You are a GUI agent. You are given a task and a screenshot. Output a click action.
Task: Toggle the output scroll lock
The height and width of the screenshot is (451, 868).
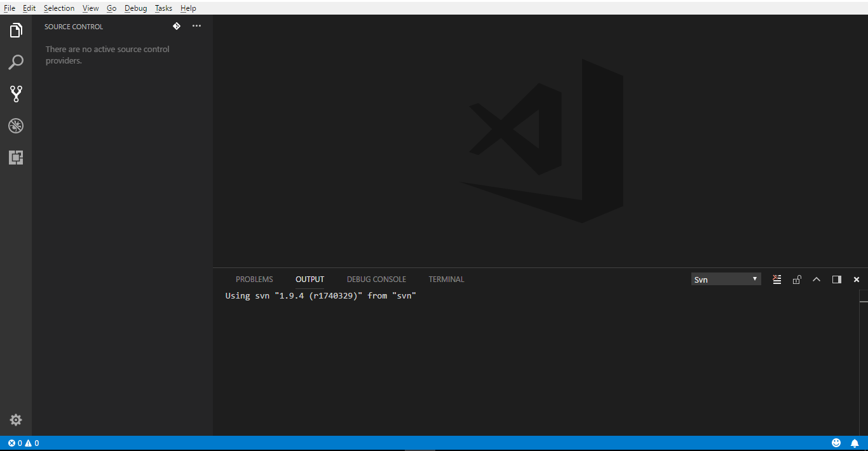click(797, 279)
